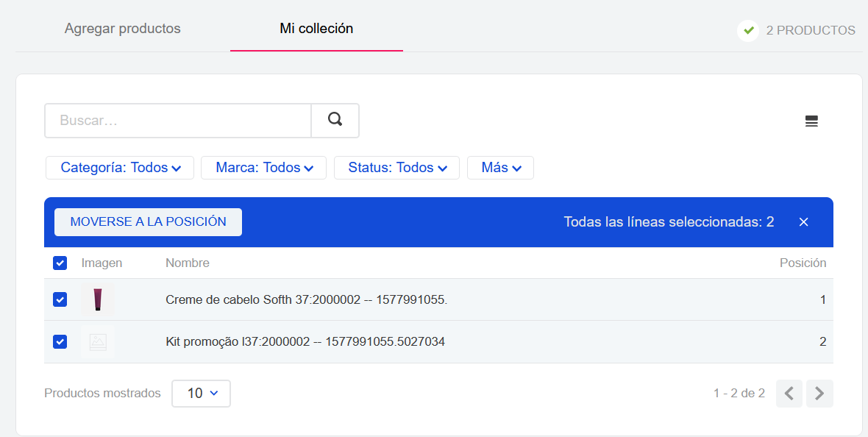The image size is (868, 437).
Task: Switch to the Agregar productos tab
Action: coord(122,29)
